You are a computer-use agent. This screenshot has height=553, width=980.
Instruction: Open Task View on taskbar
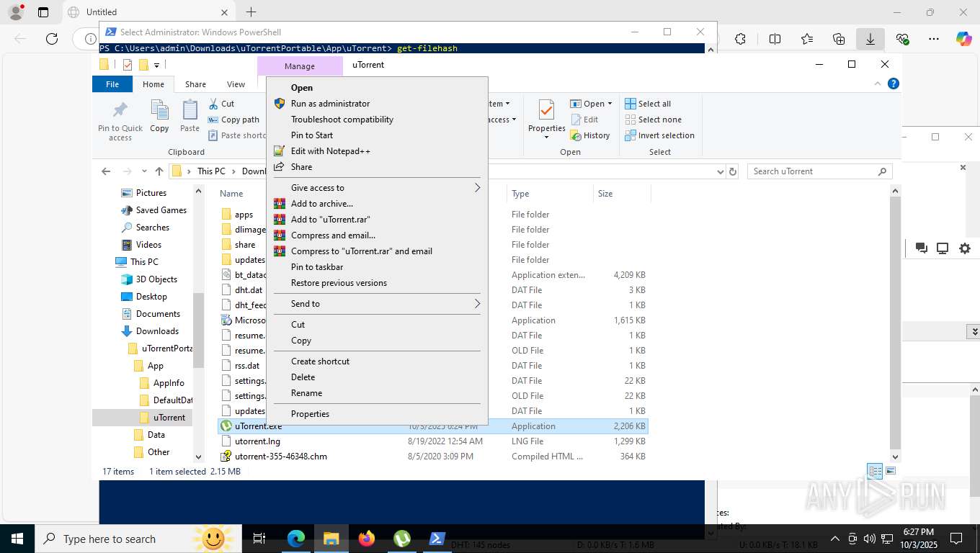coord(260,538)
